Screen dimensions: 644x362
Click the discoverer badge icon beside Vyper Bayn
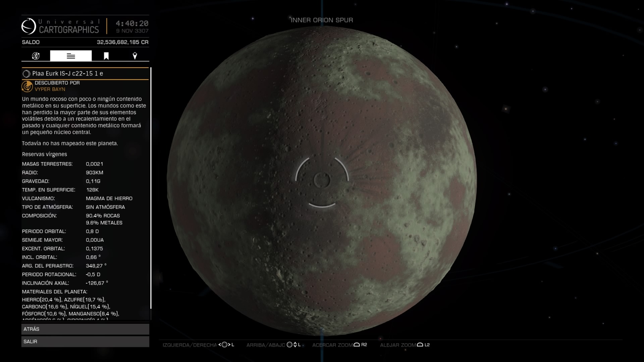pos(27,86)
